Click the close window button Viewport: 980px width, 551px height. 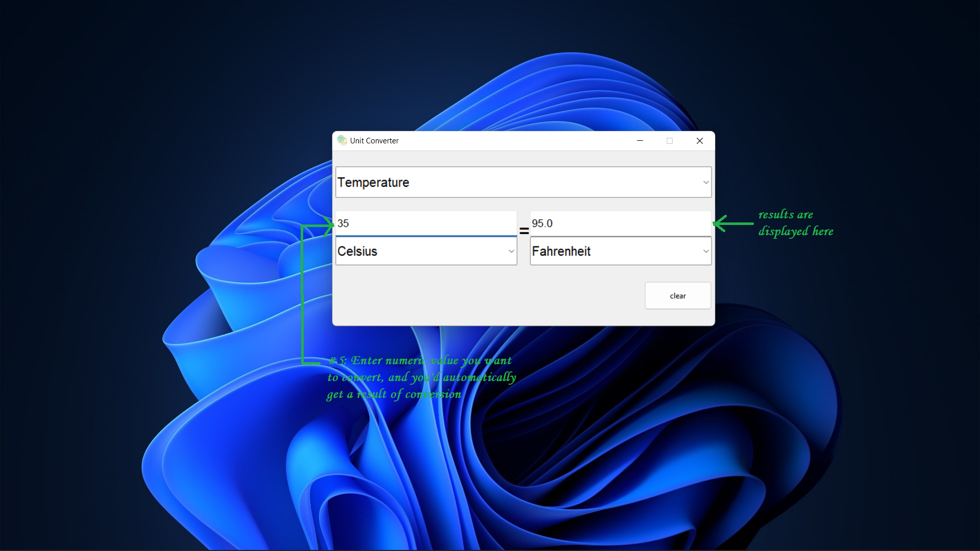(x=700, y=141)
